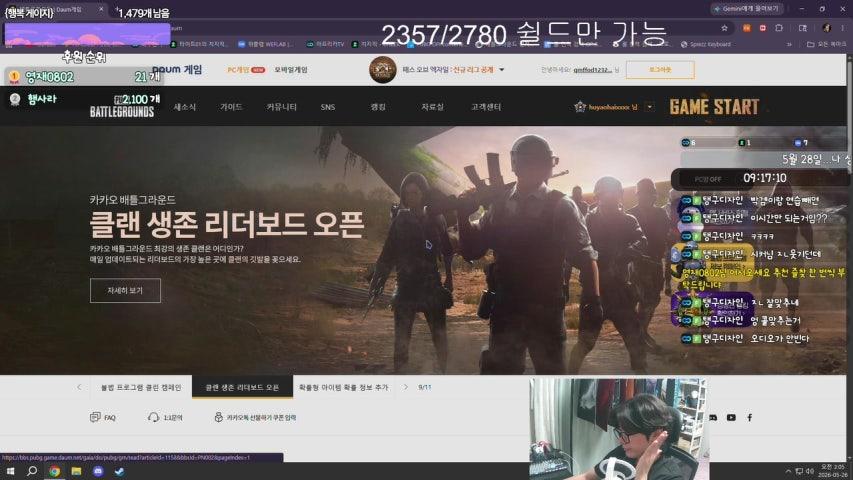Open the Facebook social icon

[749, 417]
